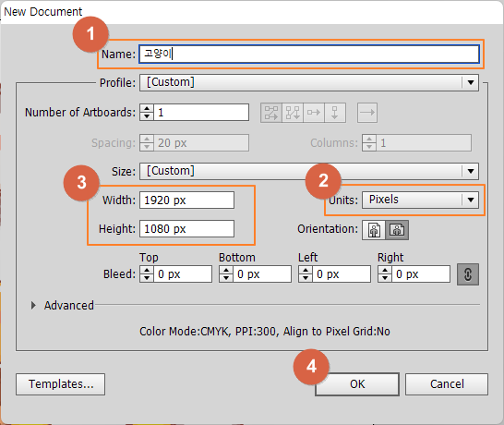Viewport: 504px width, 425px height.
Task: Decrease the Left bleed value
Action: click(x=306, y=278)
